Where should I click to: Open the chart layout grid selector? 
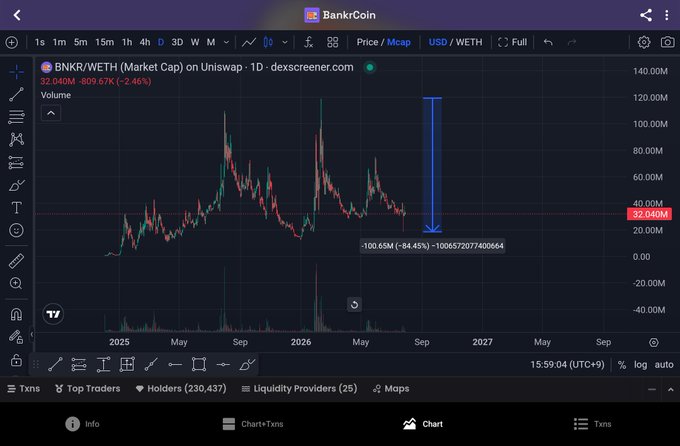point(333,42)
